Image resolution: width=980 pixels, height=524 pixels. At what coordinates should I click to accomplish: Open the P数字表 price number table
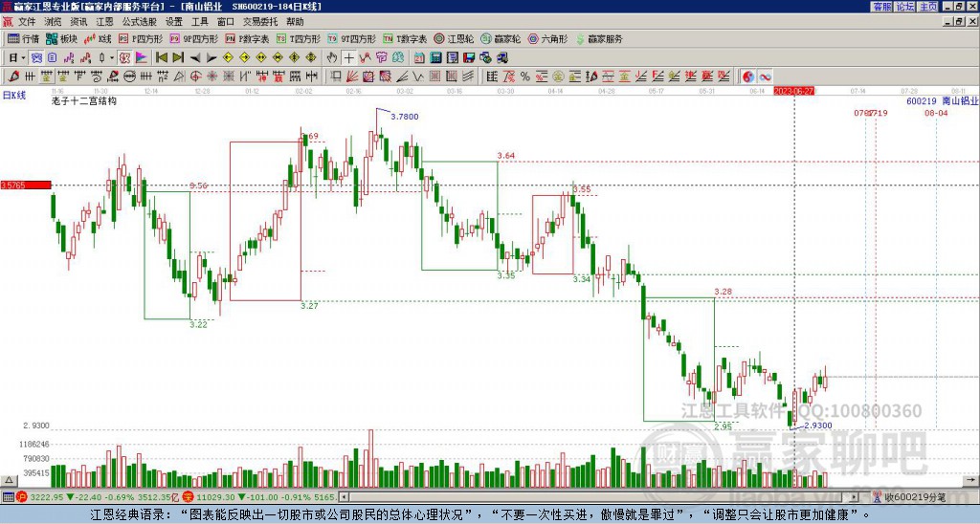(x=247, y=38)
